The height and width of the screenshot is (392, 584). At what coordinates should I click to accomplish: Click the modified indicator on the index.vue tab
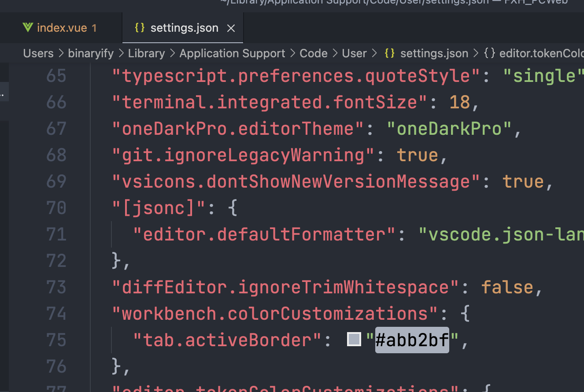click(94, 28)
